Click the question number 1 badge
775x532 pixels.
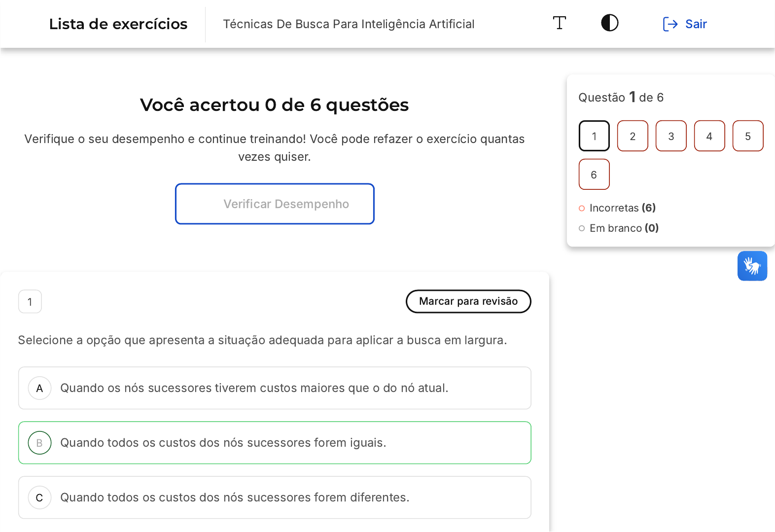tap(30, 302)
